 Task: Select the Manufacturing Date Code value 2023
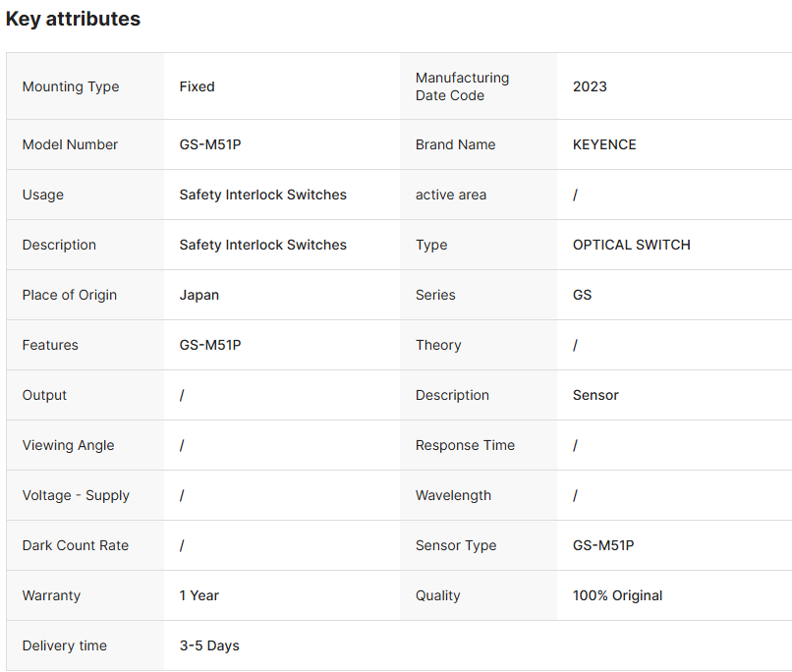[590, 86]
